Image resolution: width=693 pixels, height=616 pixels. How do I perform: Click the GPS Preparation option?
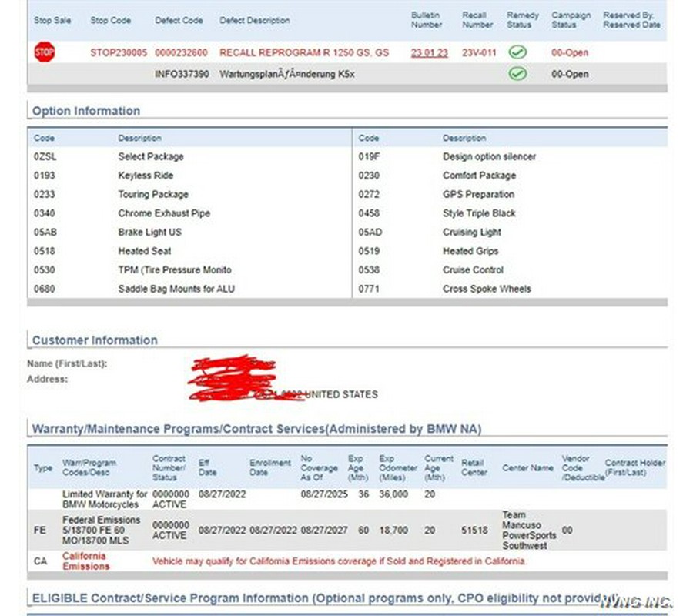click(478, 195)
